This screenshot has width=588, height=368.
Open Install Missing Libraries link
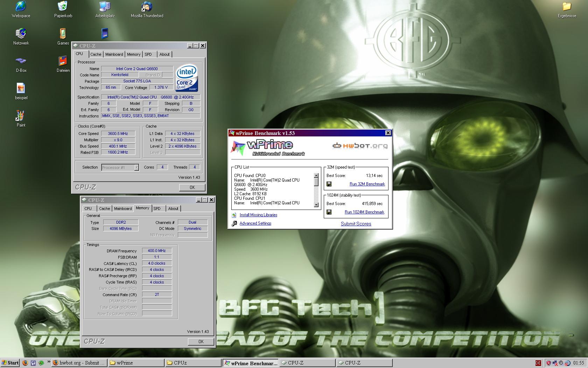click(258, 215)
